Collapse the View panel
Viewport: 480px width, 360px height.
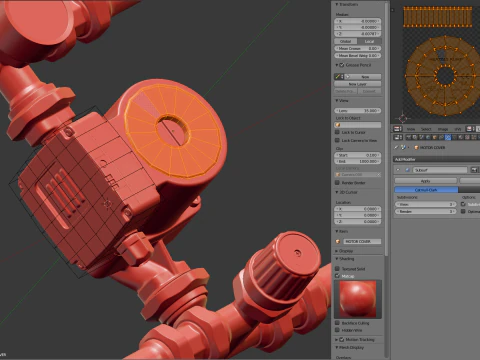pyautogui.click(x=337, y=100)
